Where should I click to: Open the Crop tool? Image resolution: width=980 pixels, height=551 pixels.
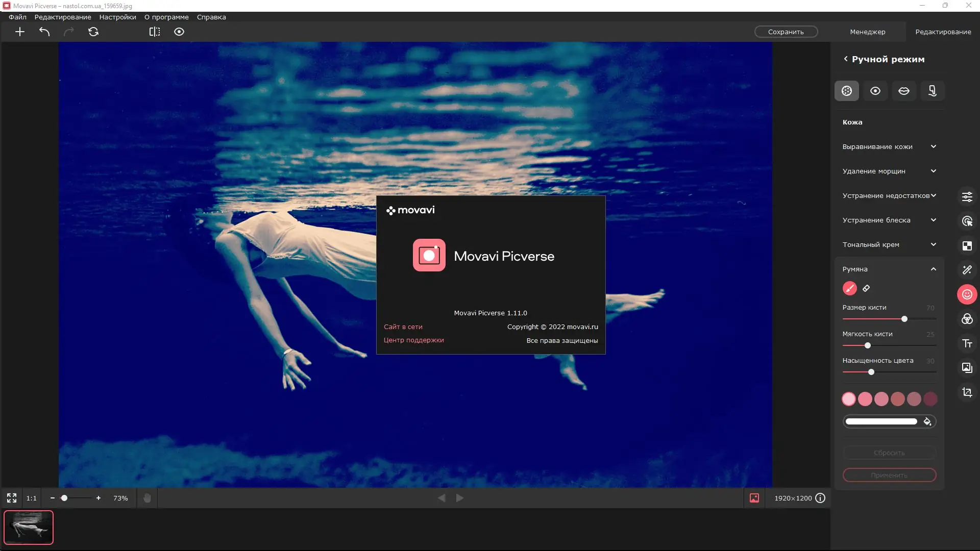point(967,392)
